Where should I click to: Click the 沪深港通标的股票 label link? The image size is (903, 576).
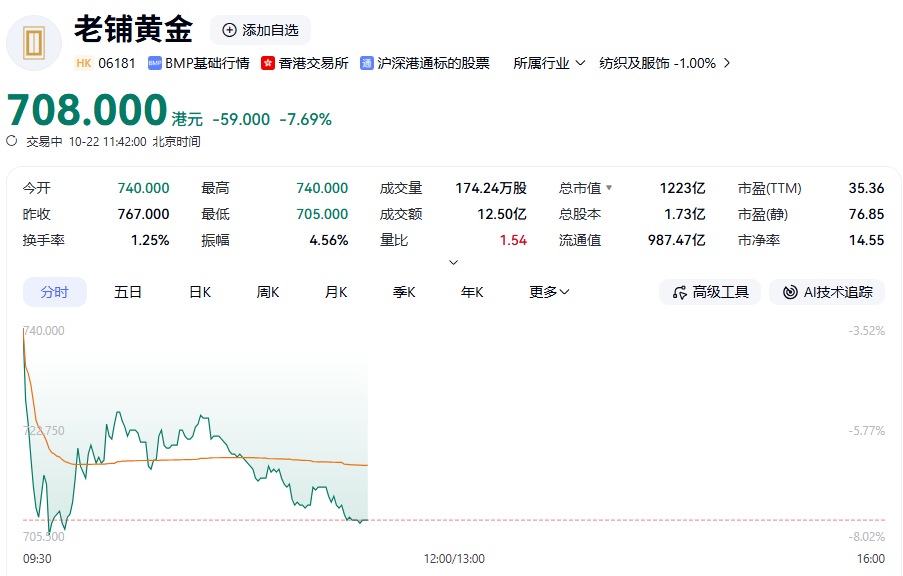point(434,63)
